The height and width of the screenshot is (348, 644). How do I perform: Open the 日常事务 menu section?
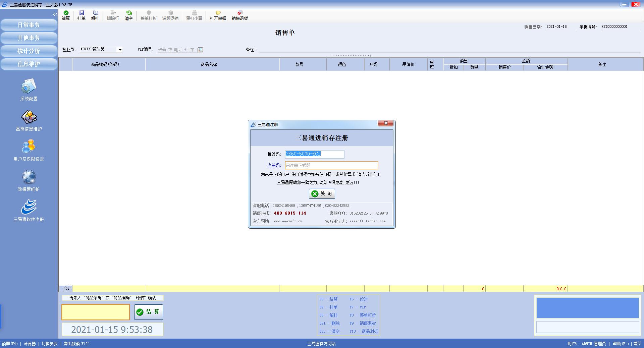point(29,25)
